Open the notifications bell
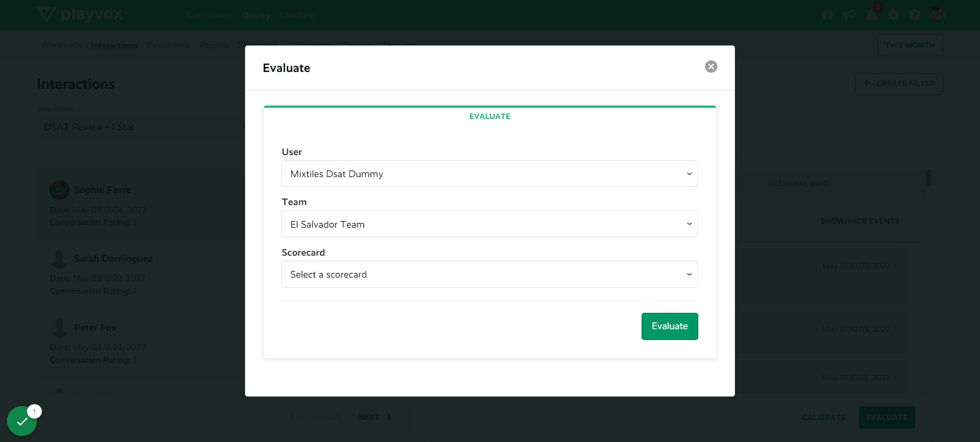 [x=872, y=15]
